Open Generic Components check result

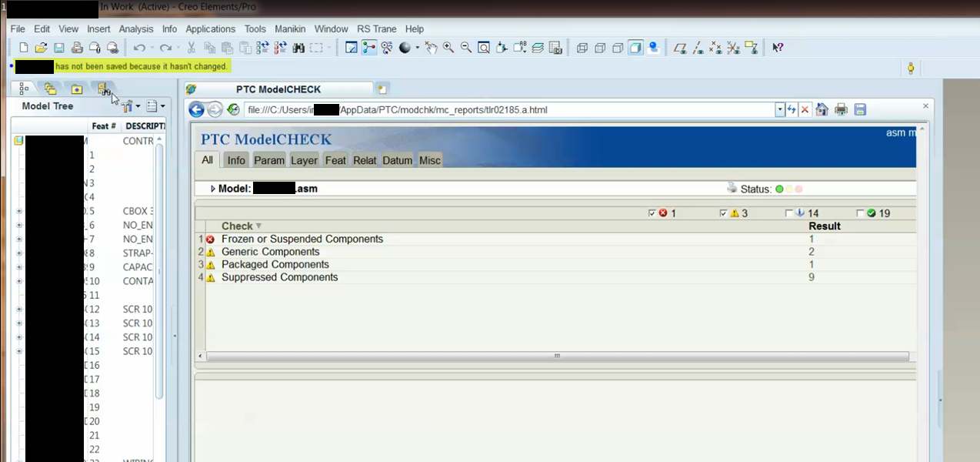click(x=270, y=252)
